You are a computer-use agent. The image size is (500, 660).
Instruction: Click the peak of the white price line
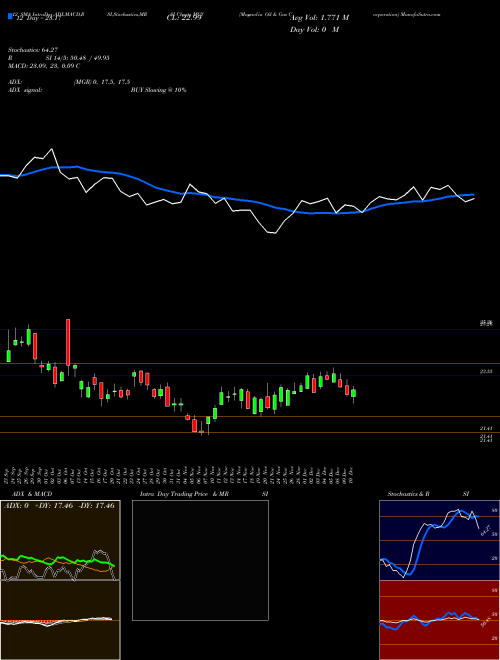tap(52, 149)
